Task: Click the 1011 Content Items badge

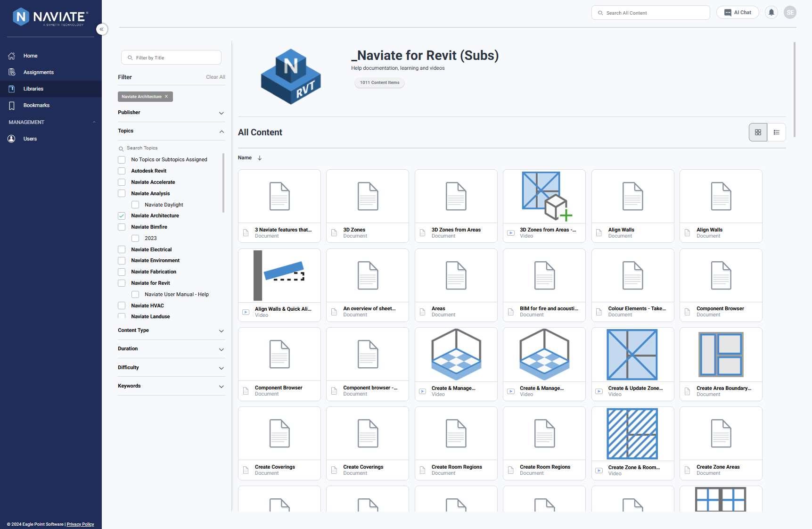Action: 379,83
